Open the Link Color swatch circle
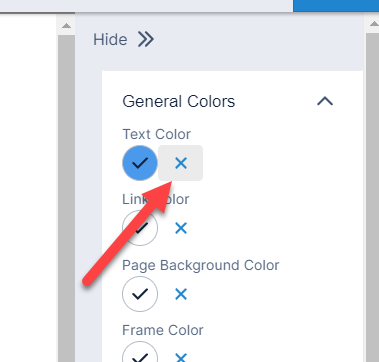The width and height of the screenshot is (379, 362). (140, 228)
